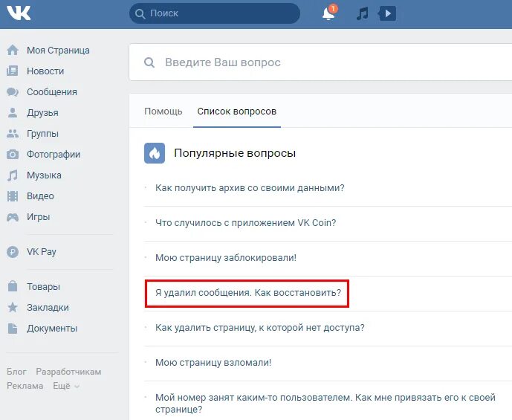Open the notifications bell
512x420 pixels.
pyautogui.click(x=328, y=13)
